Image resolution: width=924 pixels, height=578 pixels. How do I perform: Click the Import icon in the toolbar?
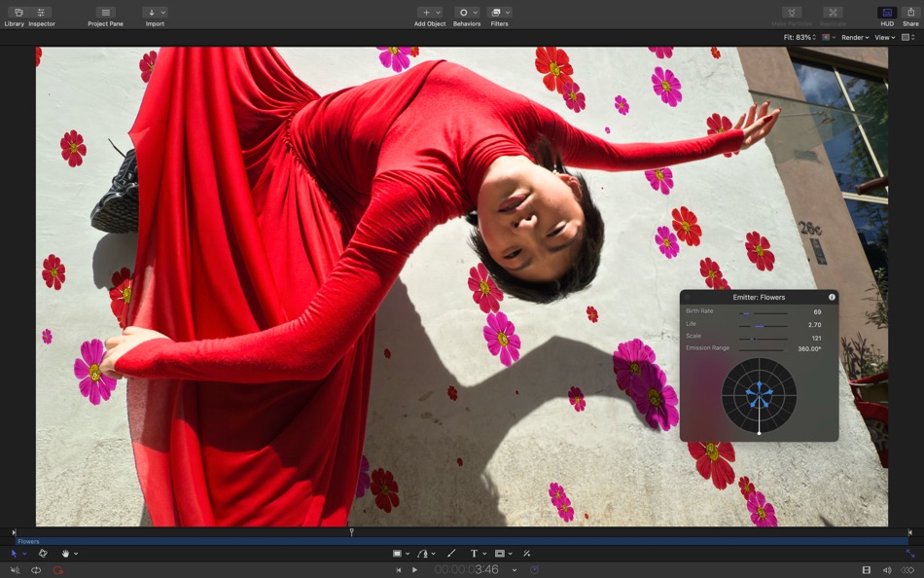(152, 12)
